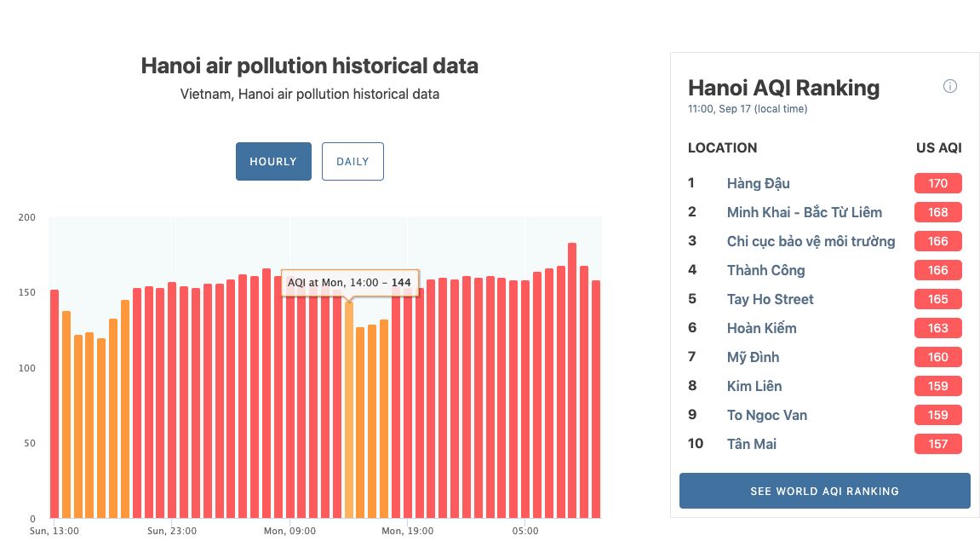This screenshot has width=980, height=541.
Task: Select the Tay Ho Street location
Action: coord(770,299)
